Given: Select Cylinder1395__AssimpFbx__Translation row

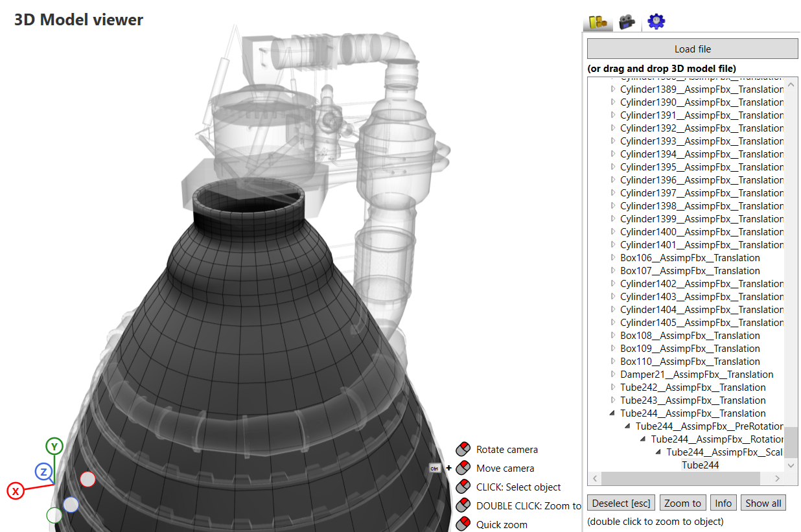Looking at the screenshot, I should tap(702, 167).
